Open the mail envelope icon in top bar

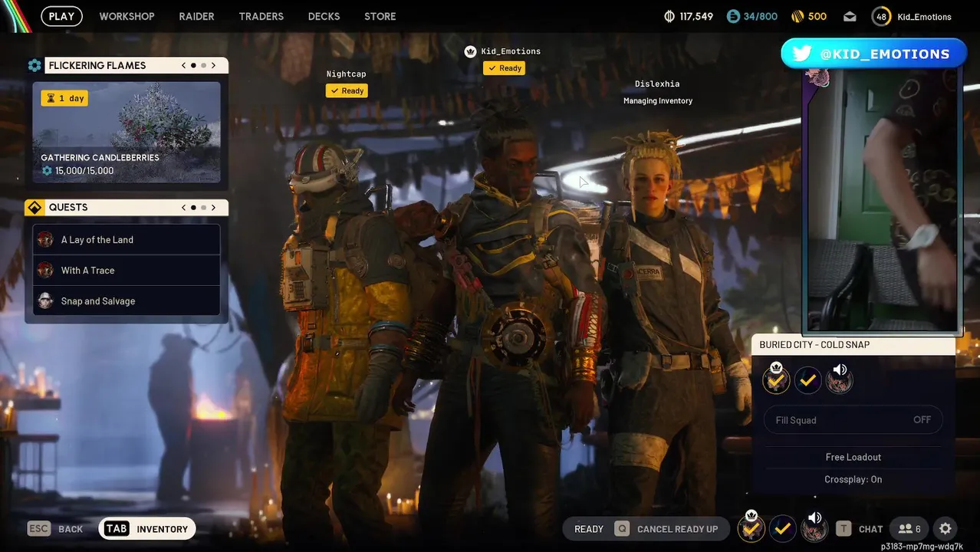tap(850, 16)
